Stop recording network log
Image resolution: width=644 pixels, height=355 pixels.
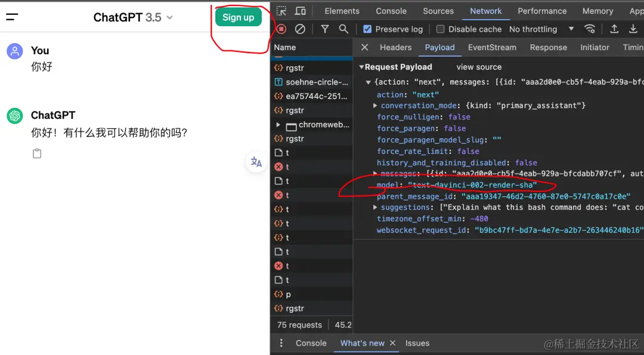[x=281, y=29]
